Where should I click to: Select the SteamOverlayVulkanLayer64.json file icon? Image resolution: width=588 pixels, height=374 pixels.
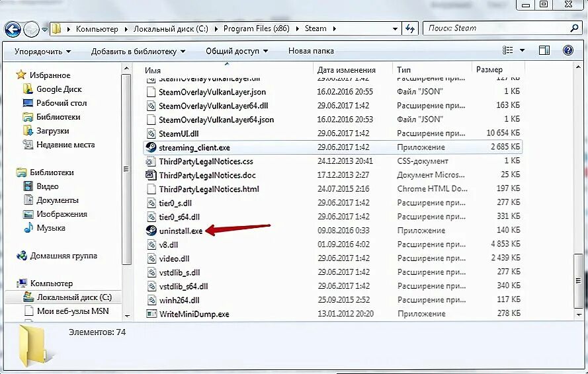click(151, 120)
